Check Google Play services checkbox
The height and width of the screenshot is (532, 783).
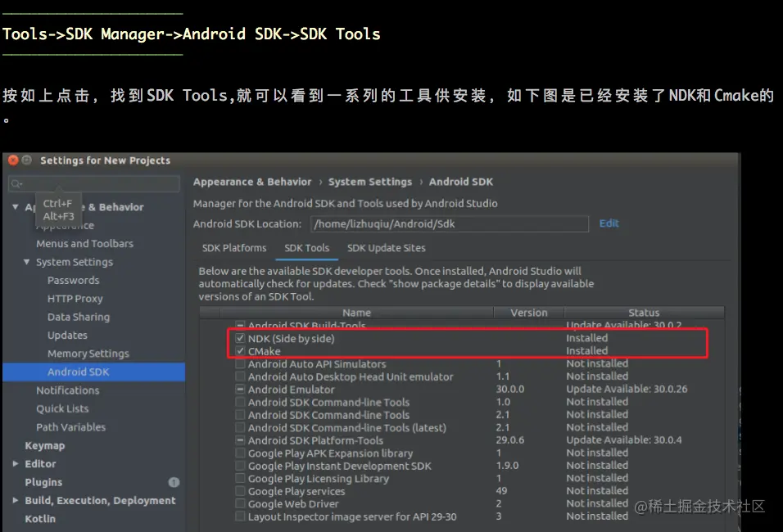(x=240, y=491)
